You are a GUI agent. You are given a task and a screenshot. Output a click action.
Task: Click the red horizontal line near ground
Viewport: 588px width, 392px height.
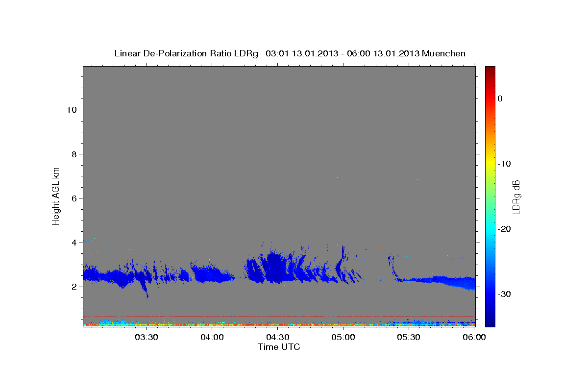click(279, 317)
